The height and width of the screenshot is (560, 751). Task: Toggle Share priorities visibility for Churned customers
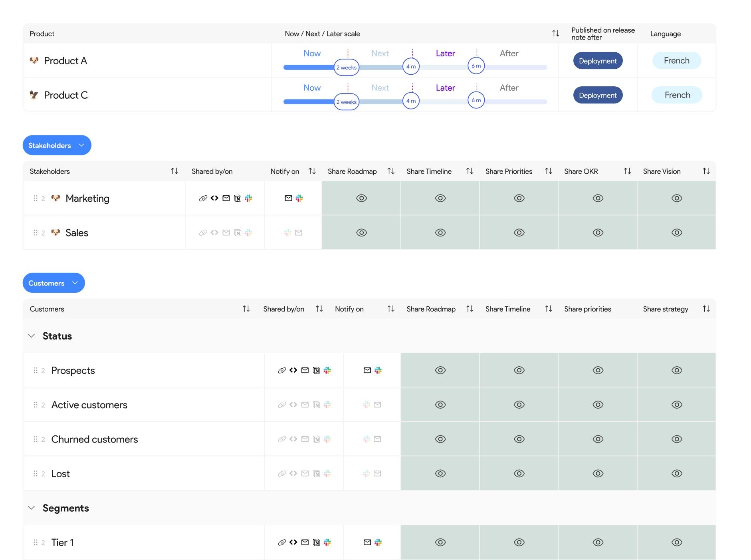coord(598,439)
